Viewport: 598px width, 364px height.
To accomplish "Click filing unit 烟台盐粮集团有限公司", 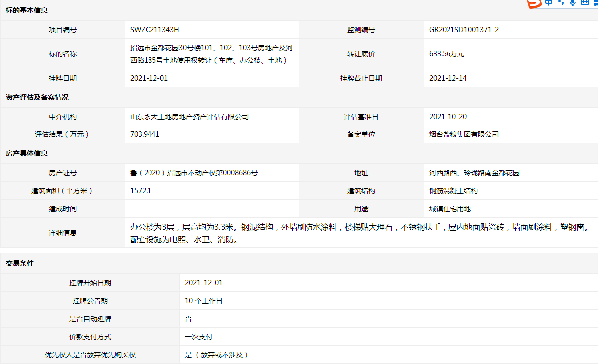I will tap(464, 134).
